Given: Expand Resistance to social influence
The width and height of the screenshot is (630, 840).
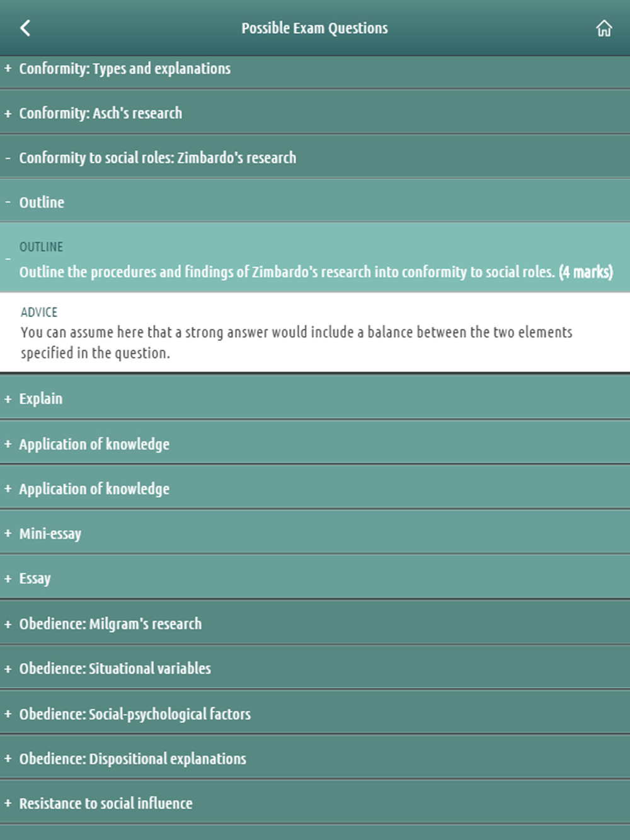Looking at the screenshot, I should tap(315, 803).
